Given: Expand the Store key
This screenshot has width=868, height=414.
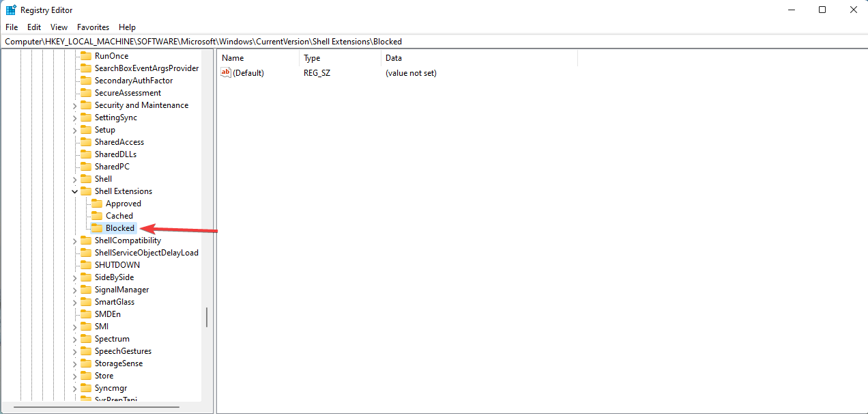Looking at the screenshot, I should click(x=74, y=376).
